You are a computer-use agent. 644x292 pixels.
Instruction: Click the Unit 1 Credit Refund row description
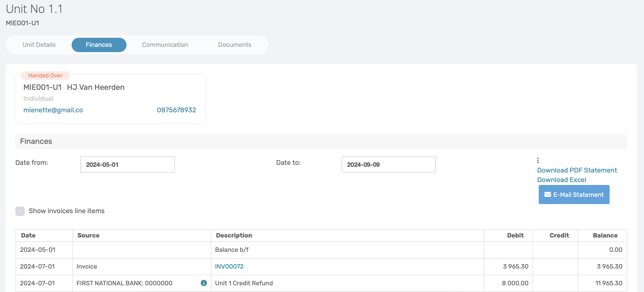click(244, 283)
